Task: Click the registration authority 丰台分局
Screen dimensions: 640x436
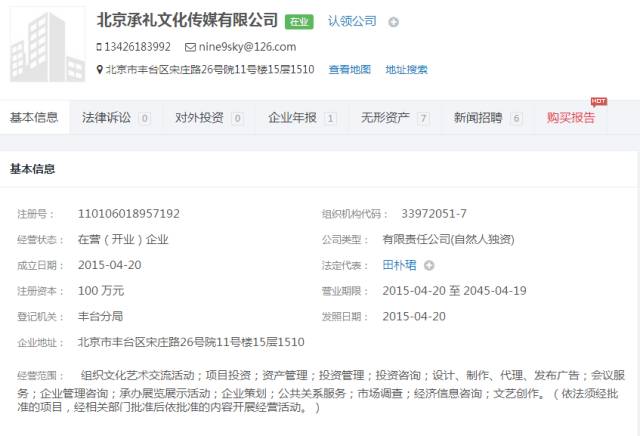Action: (x=100, y=316)
